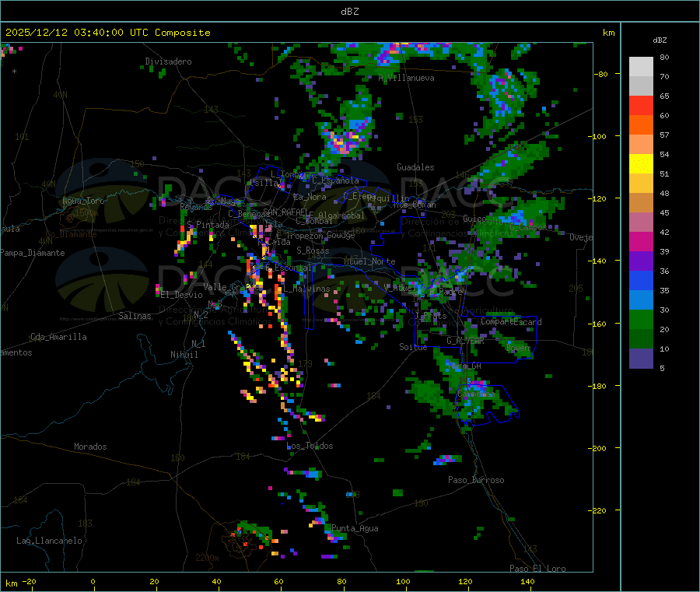Click the Agua_Toro map label
This screenshot has width=700, height=592.
point(83,201)
